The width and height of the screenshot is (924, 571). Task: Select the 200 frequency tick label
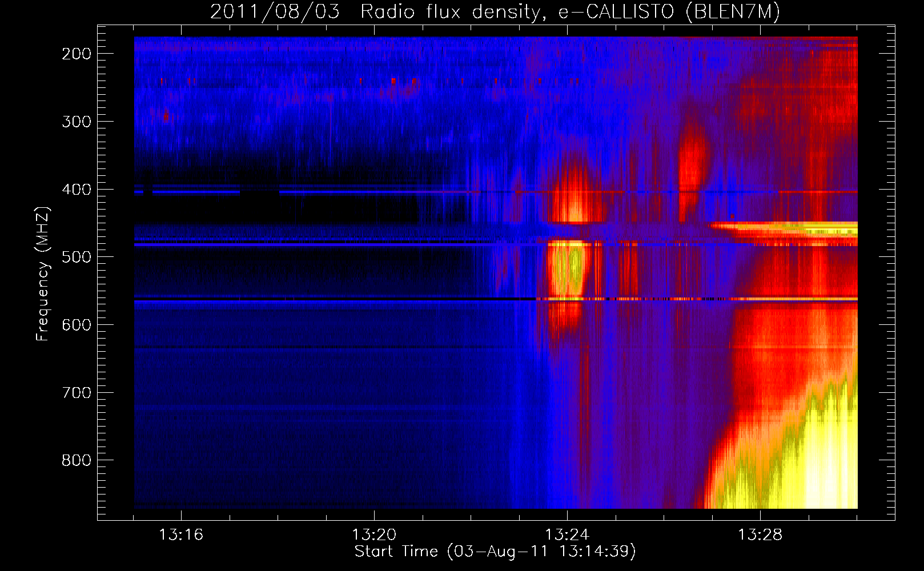tap(77, 54)
